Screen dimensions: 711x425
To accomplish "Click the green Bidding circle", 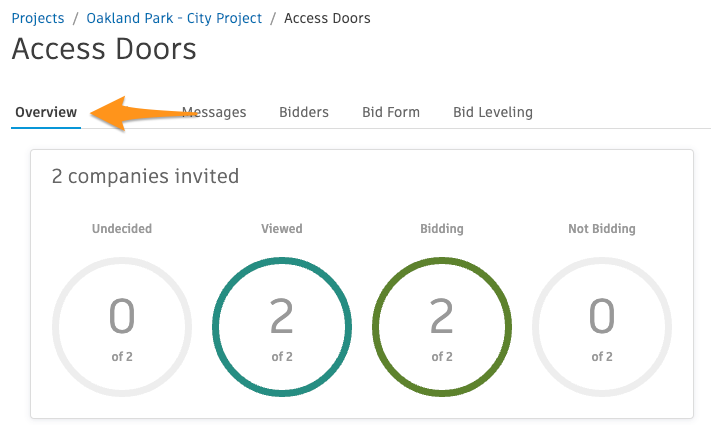I will click(442, 327).
